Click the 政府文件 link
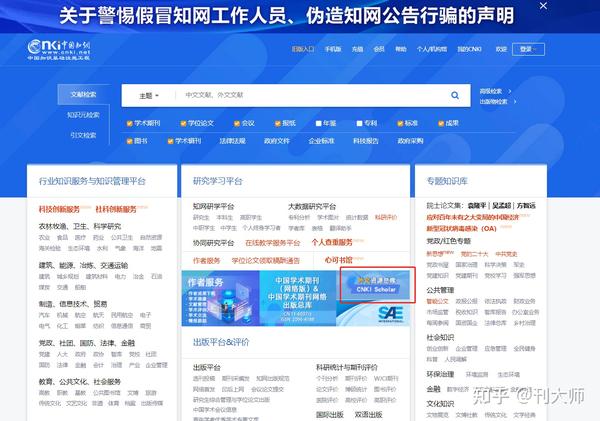 click(277, 141)
